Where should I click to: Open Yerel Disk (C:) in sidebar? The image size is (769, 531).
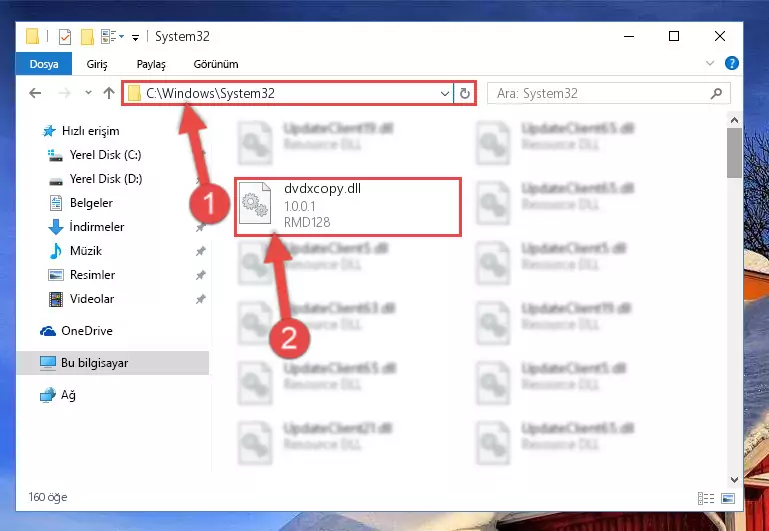(x=95, y=155)
